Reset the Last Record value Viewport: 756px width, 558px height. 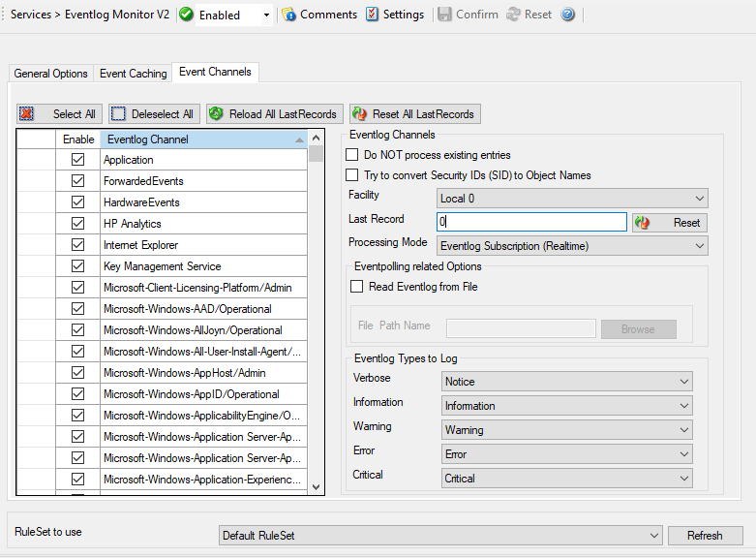[669, 223]
